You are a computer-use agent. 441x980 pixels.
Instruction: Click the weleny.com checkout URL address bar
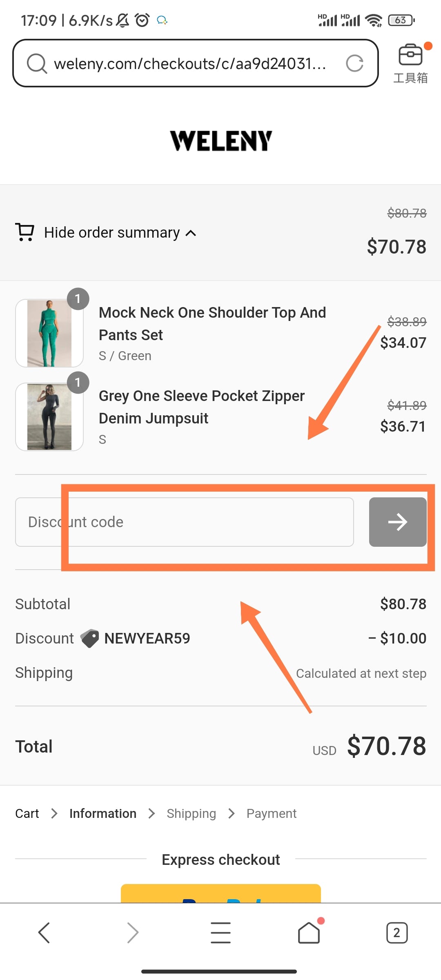tap(190, 64)
